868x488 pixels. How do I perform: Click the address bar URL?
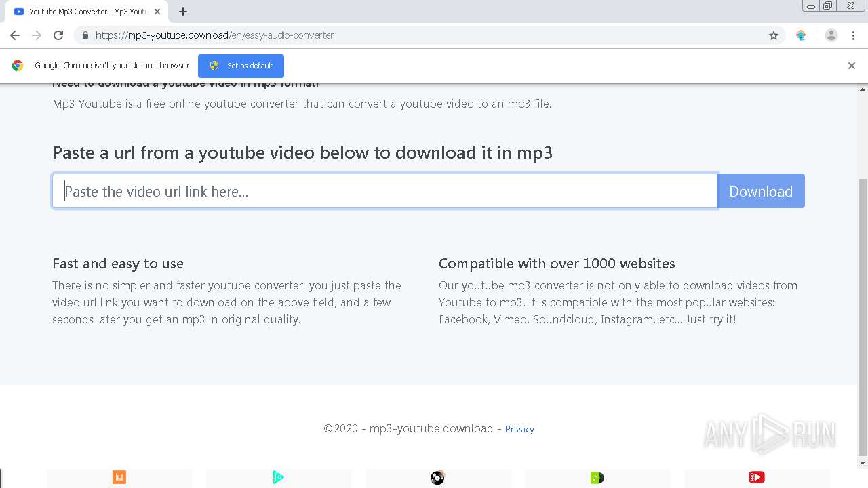pyautogui.click(x=214, y=35)
